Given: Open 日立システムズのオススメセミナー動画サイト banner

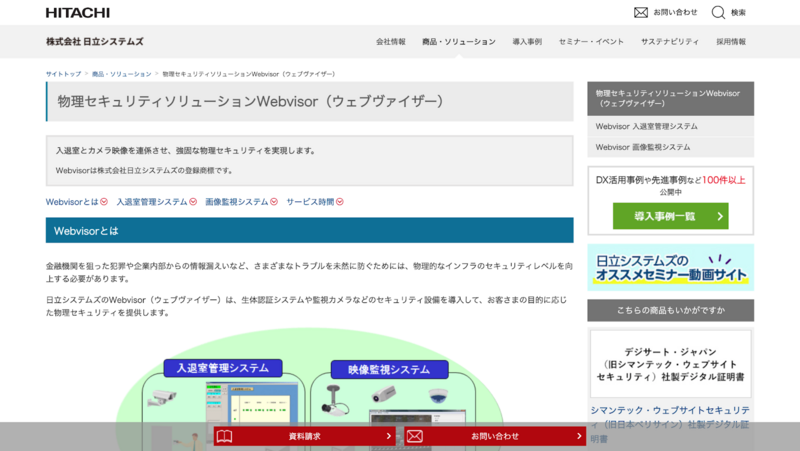Looking at the screenshot, I should tap(670, 267).
